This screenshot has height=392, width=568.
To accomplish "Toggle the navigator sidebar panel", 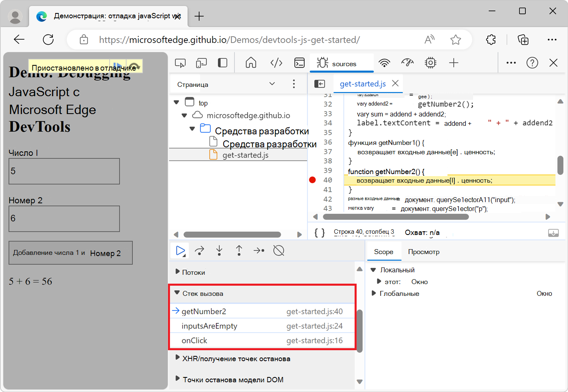I will [320, 84].
